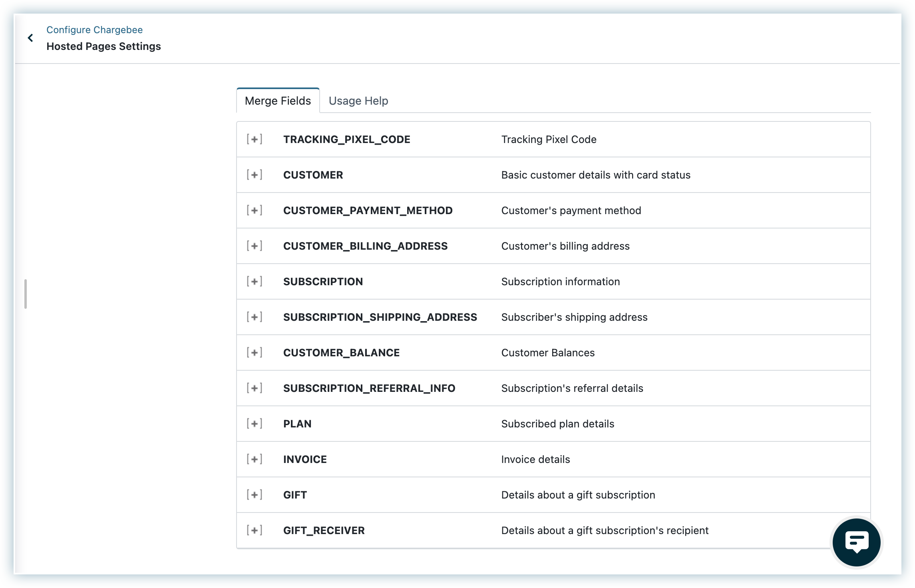Expand SUBSCRIPTION_REFERRAL_INFO plus toggle

pyautogui.click(x=255, y=388)
